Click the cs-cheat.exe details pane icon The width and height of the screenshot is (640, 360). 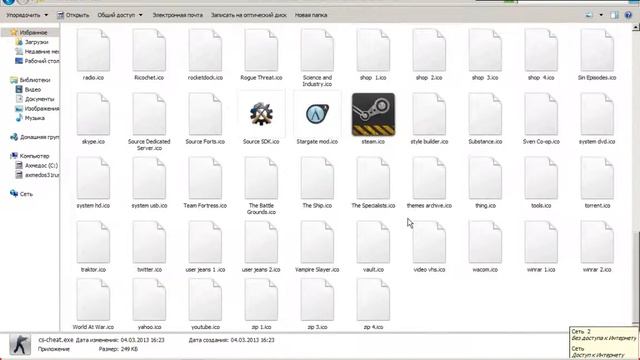tap(20, 344)
